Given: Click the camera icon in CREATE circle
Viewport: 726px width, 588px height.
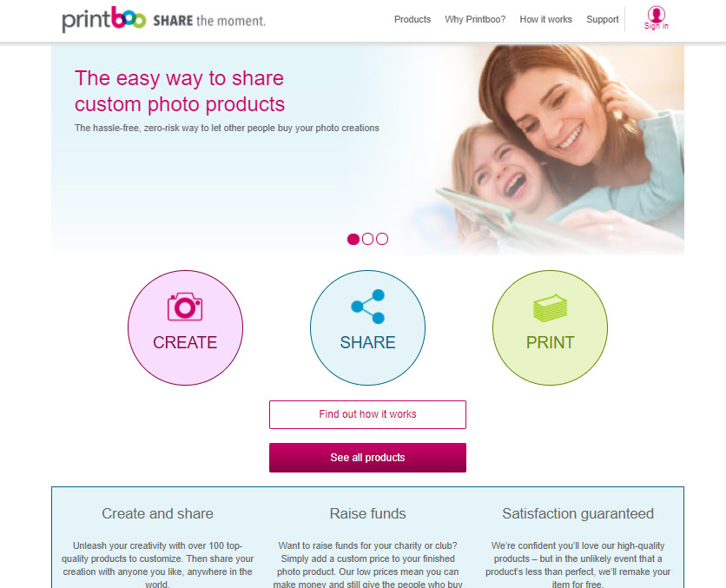Looking at the screenshot, I should click(185, 306).
